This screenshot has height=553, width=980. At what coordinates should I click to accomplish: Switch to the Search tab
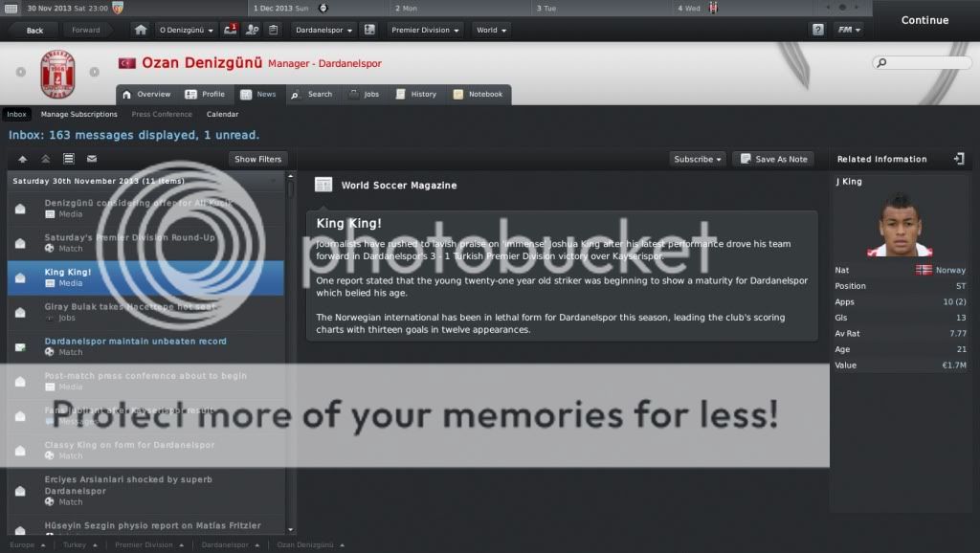tap(312, 95)
